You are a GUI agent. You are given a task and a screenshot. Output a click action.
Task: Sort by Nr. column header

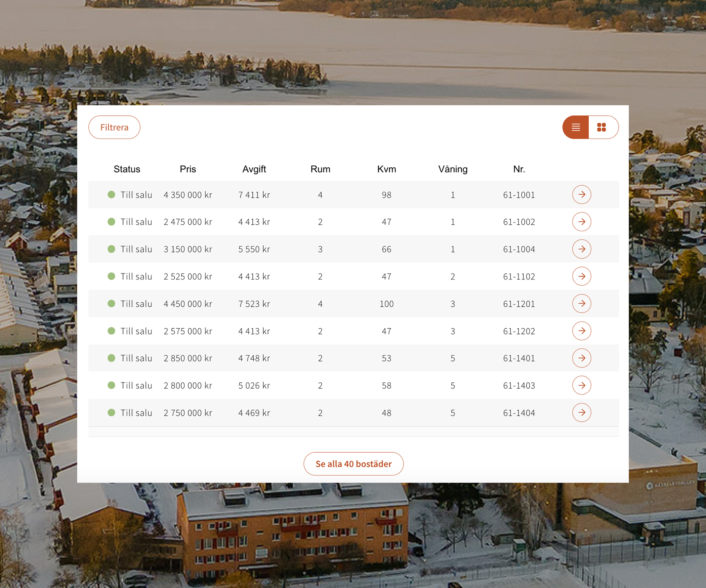click(x=519, y=169)
